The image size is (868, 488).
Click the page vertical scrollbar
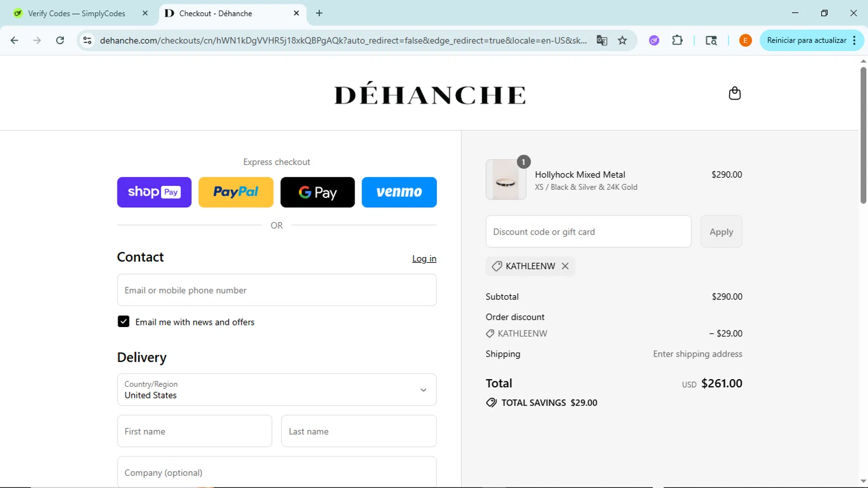(863, 135)
